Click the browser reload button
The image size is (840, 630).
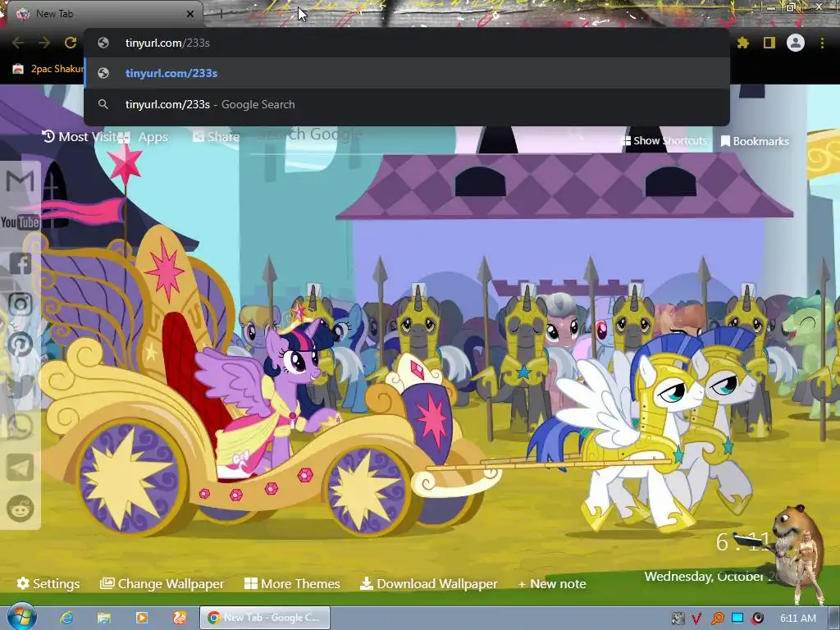tap(71, 43)
